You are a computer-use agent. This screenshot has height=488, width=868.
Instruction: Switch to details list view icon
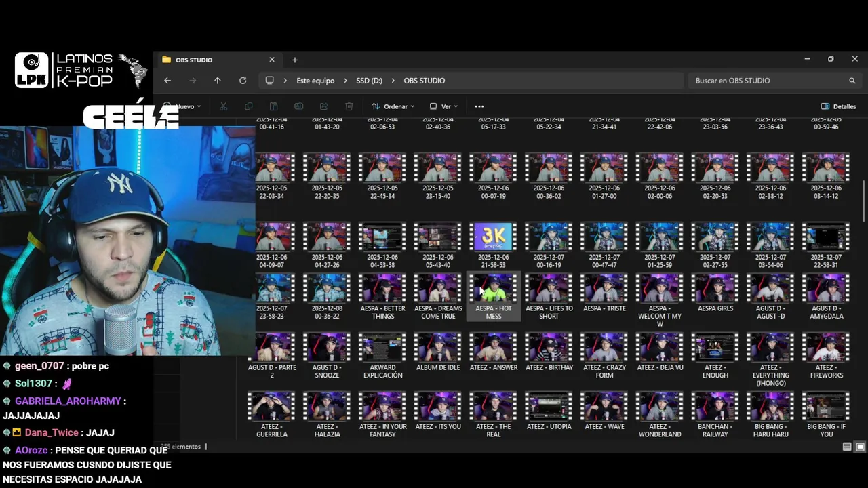pos(847,447)
